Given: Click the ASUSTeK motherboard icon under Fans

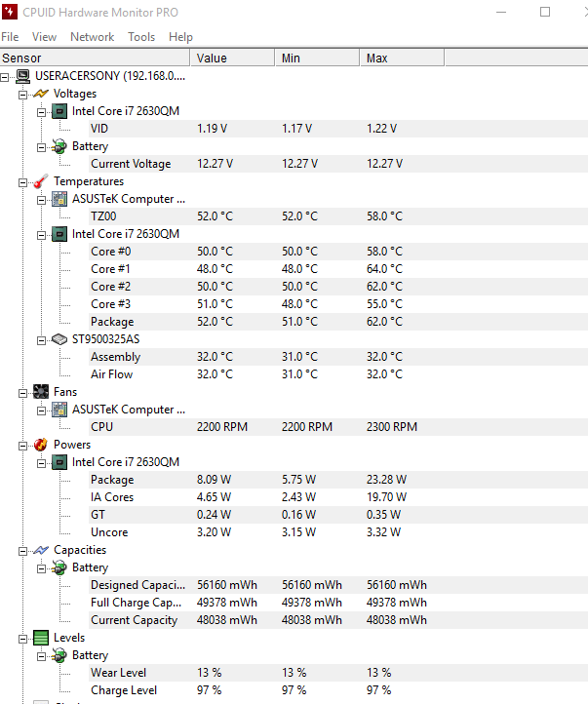Looking at the screenshot, I should pos(59,410).
